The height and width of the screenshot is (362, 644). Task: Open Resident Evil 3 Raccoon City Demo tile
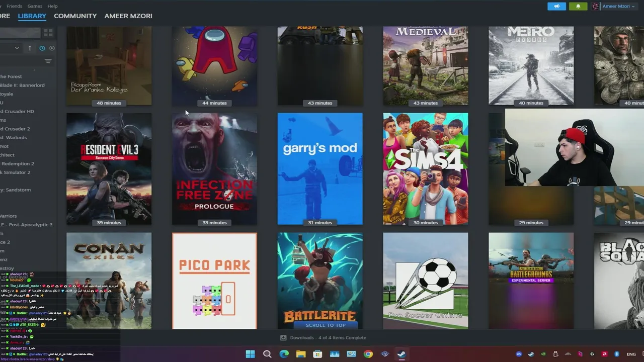pyautogui.click(x=109, y=168)
